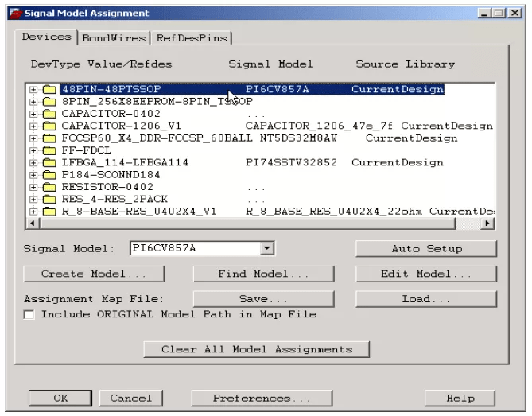
Task: Click the folder icon for CAPACITOR-0402
Action: 49,114
